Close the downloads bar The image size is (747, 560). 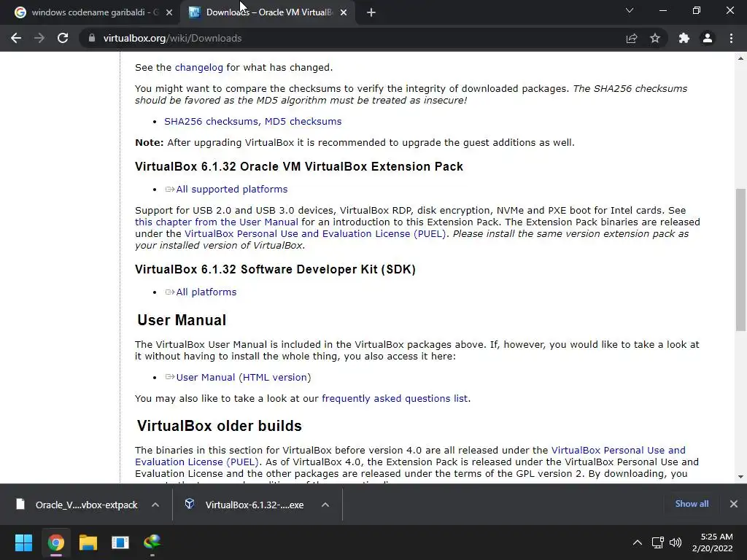(x=734, y=504)
